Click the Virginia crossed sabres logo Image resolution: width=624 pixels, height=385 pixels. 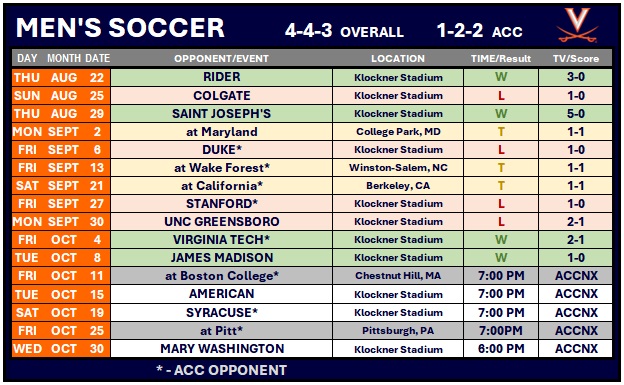click(x=577, y=25)
